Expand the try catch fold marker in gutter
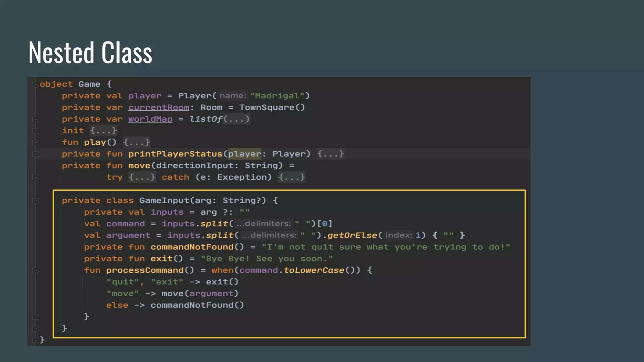644x362 pixels. coord(36,177)
